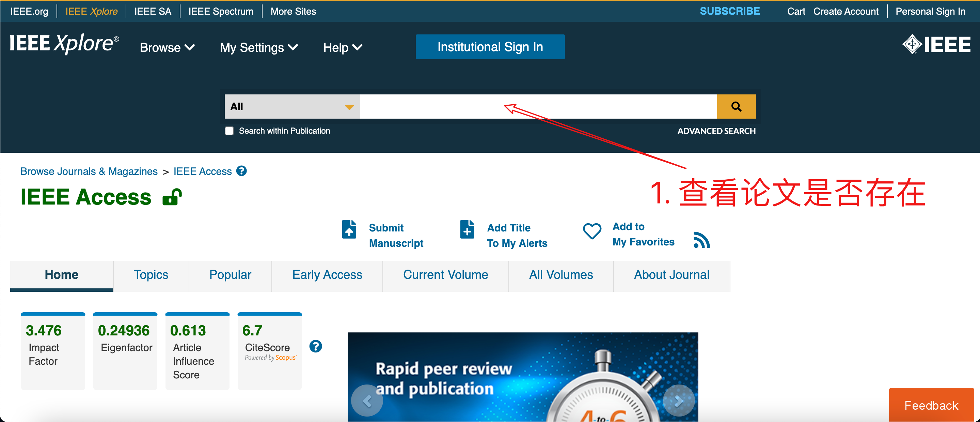Click the SUBSCRIBE link

point(730,12)
